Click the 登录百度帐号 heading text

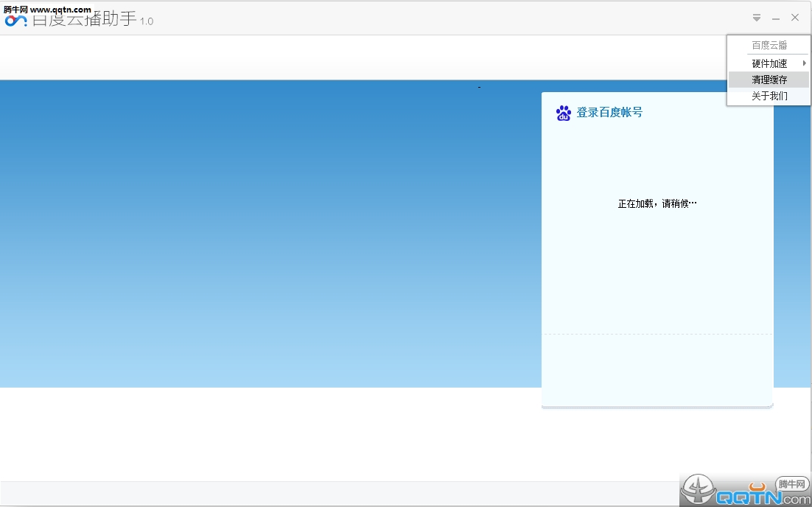(609, 112)
